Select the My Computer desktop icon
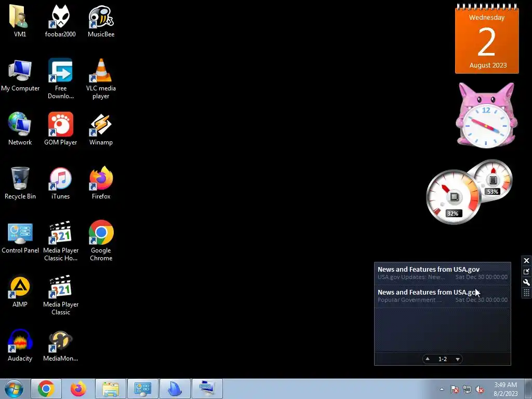Screen dimensions: 532x399 point(20,75)
